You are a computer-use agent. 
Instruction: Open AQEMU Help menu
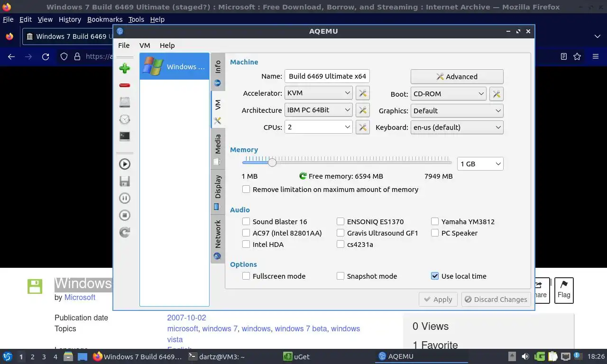pyautogui.click(x=167, y=45)
